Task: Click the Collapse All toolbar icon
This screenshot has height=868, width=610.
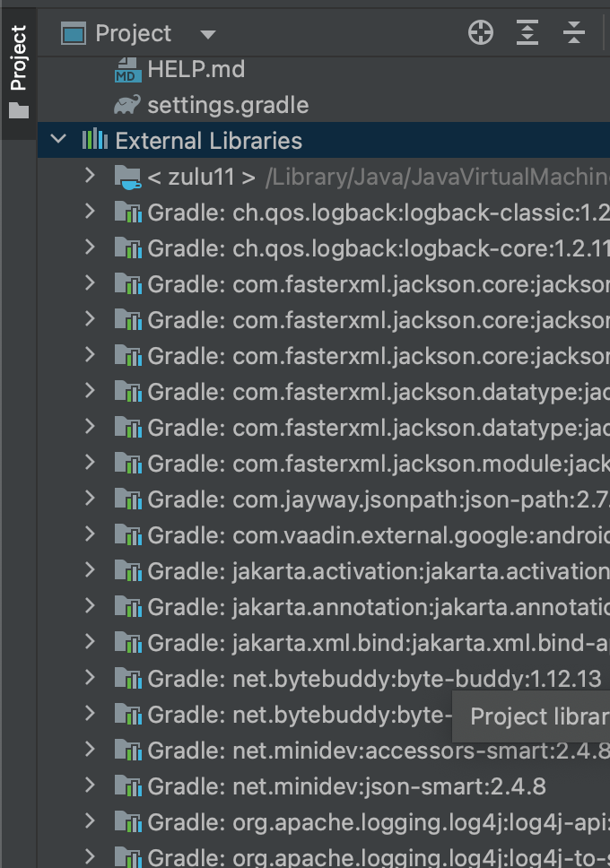Action: (x=574, y=32)
